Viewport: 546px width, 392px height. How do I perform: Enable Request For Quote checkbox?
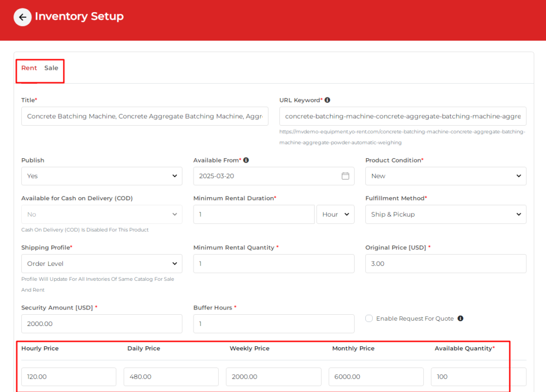point(369,318)
